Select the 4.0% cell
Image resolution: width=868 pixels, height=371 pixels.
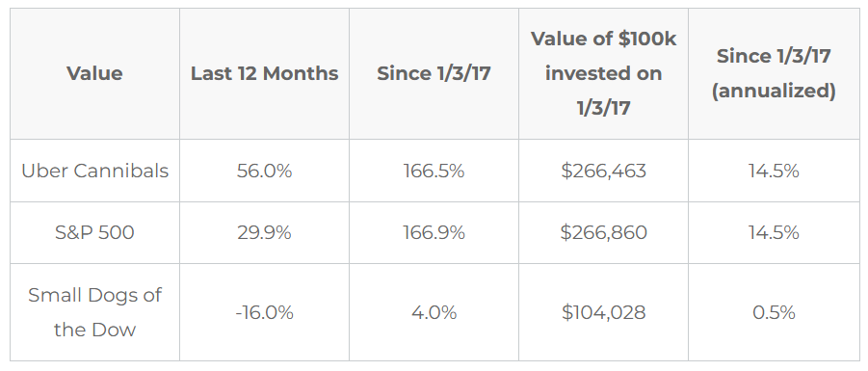tap(434, 312)
